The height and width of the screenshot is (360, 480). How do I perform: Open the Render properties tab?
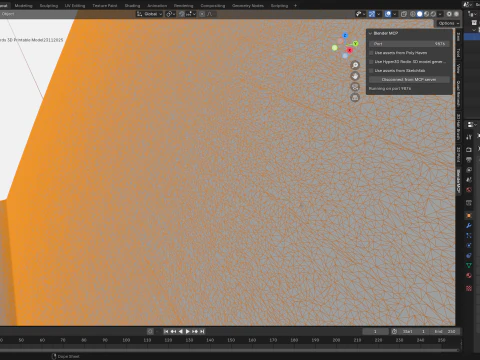469,149
